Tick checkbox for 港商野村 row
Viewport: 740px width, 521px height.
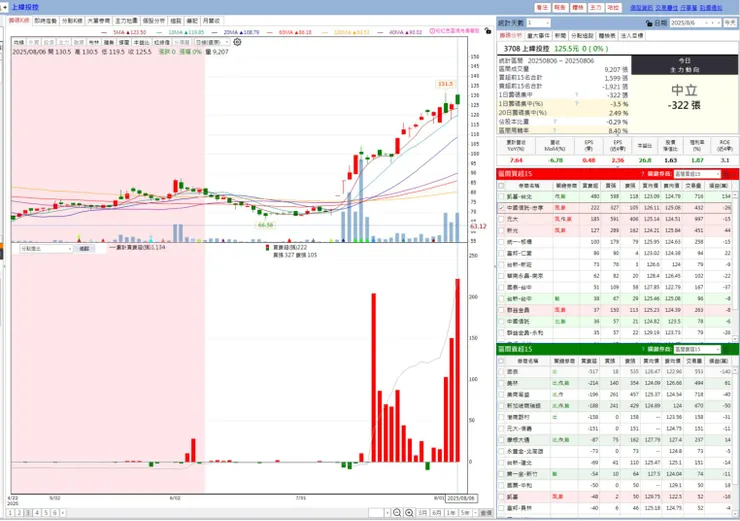click(501, 417)
